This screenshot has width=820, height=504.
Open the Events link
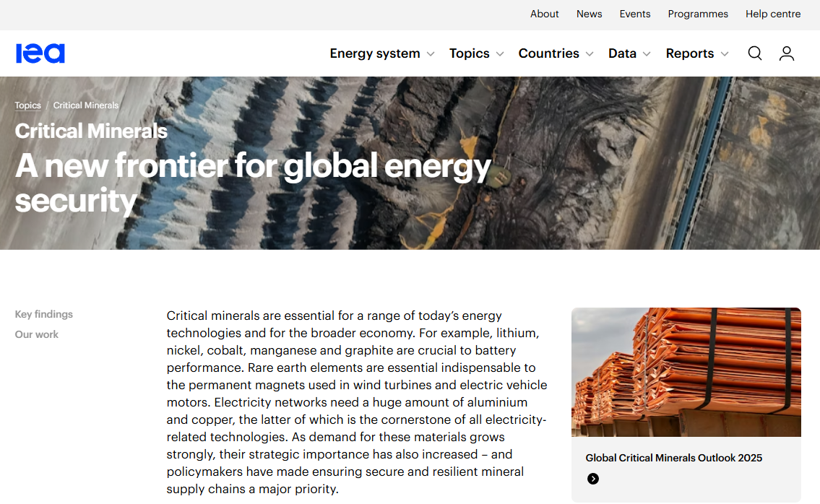pyautogui.click(x=635, y=14)
